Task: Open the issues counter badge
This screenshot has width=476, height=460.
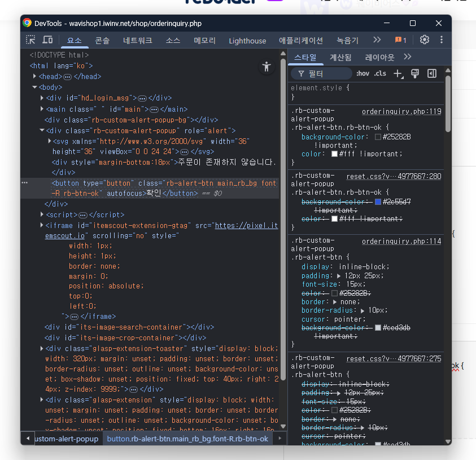Action: pyautogui.click(x=400, y=40)
